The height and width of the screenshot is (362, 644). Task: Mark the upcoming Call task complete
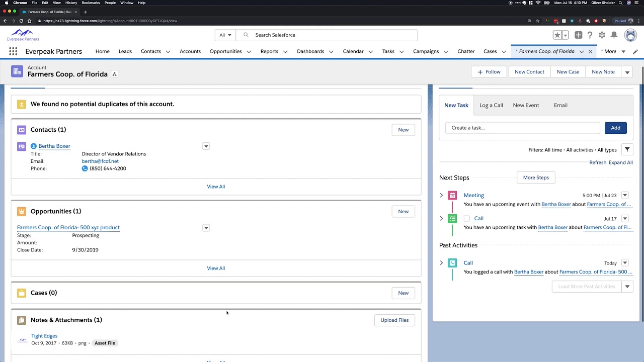[x=467, y=219]
